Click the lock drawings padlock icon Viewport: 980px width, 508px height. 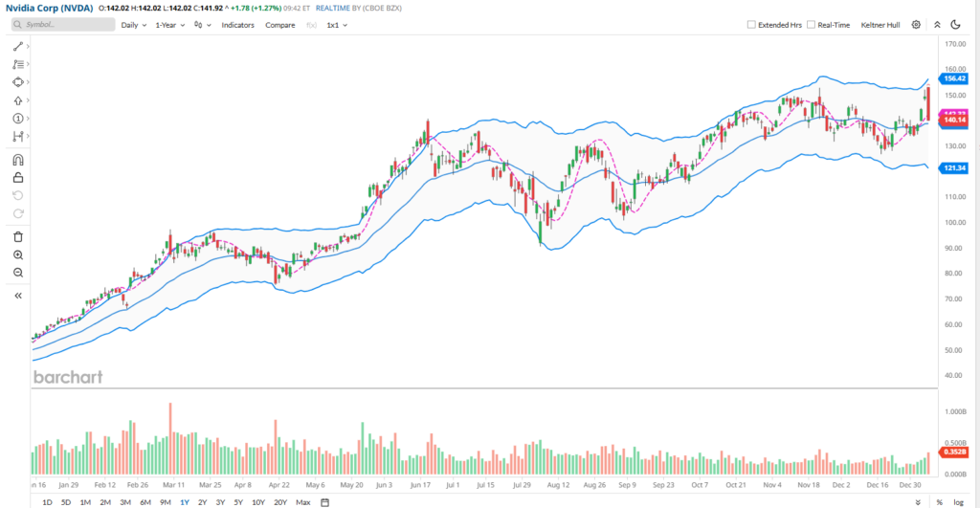point(17,177)
